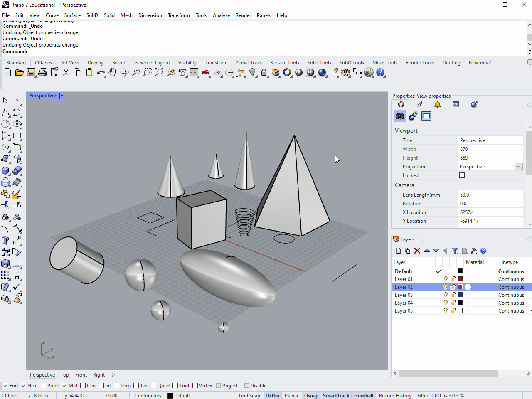Image resolution: width=532 pixels, height=399 pixels.
Task: Switch to the Front viewport tab
Action: (81, 375)
